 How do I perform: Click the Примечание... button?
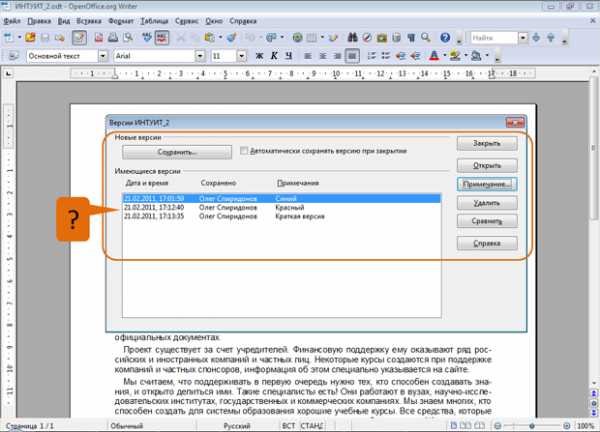(x=487, y=184)
